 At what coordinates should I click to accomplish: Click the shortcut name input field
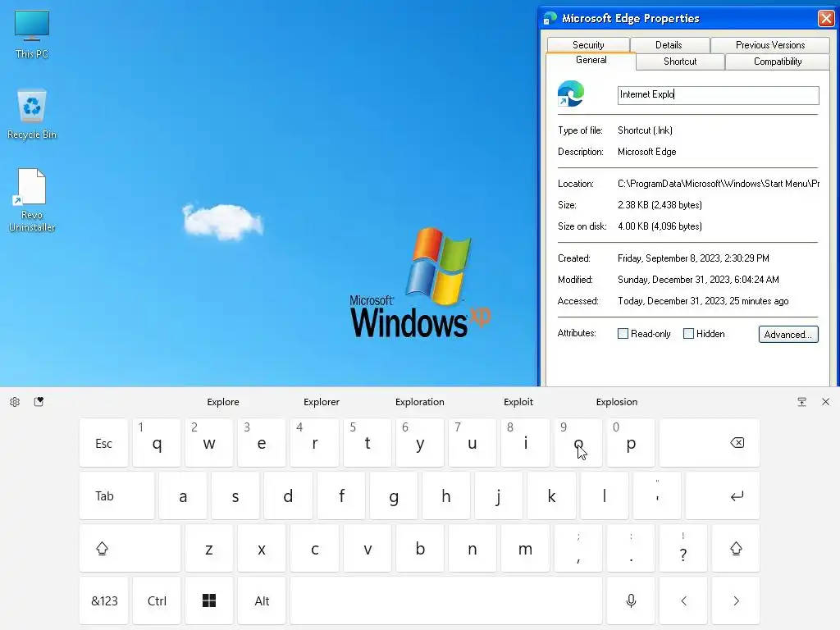click(x=718, y=95)
